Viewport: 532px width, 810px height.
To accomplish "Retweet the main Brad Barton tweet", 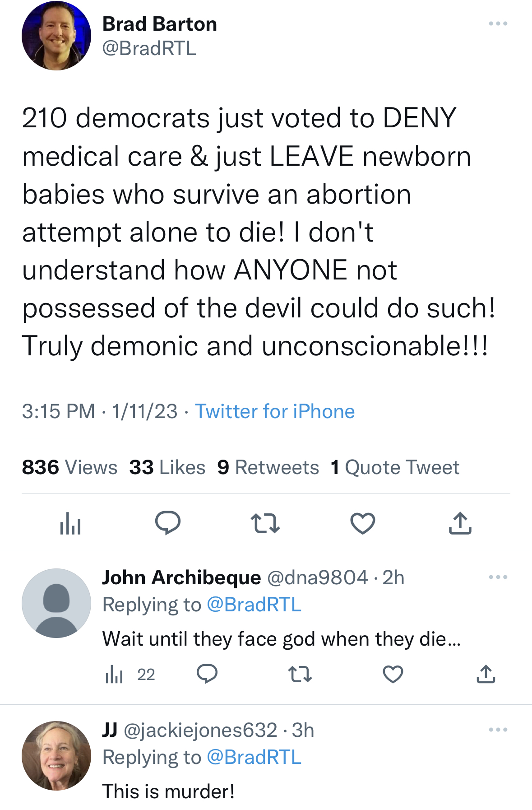I will tap(265, 523).
